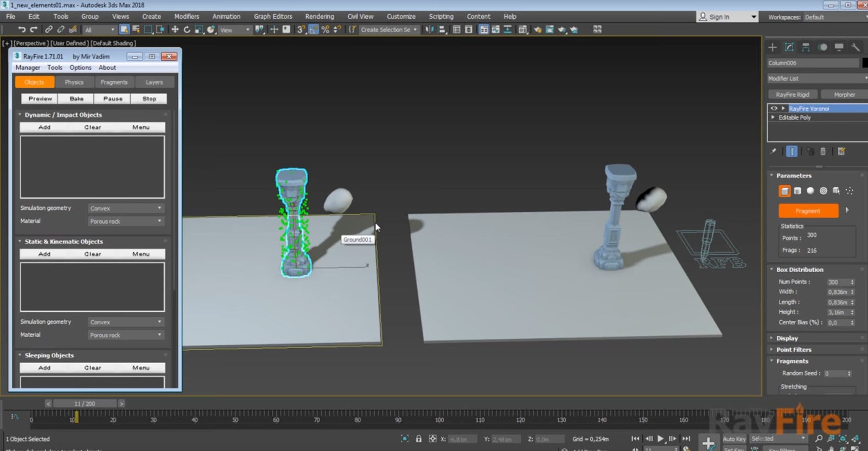Remove modifier with the trash icon

pyautogui.click(x=823, y=152)
